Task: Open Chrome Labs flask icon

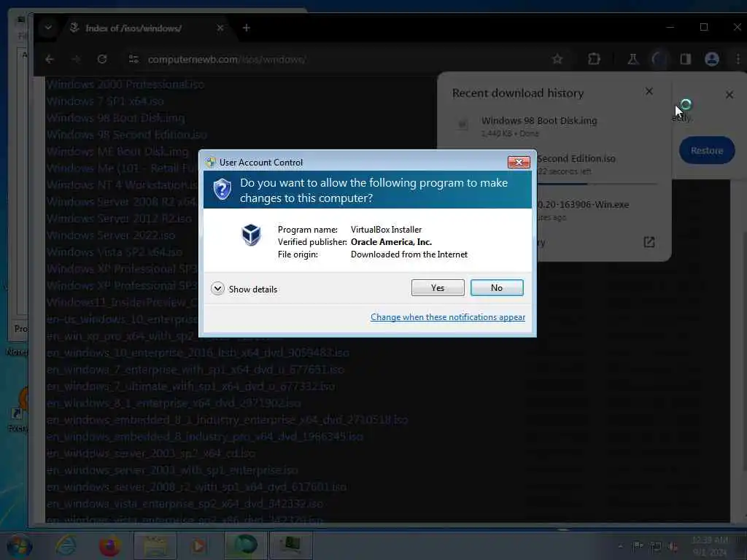Action: point(632,59)
